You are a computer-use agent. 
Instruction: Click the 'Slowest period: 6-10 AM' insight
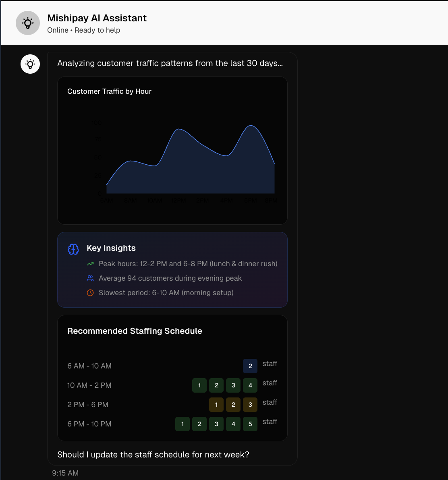pos(166,293)
